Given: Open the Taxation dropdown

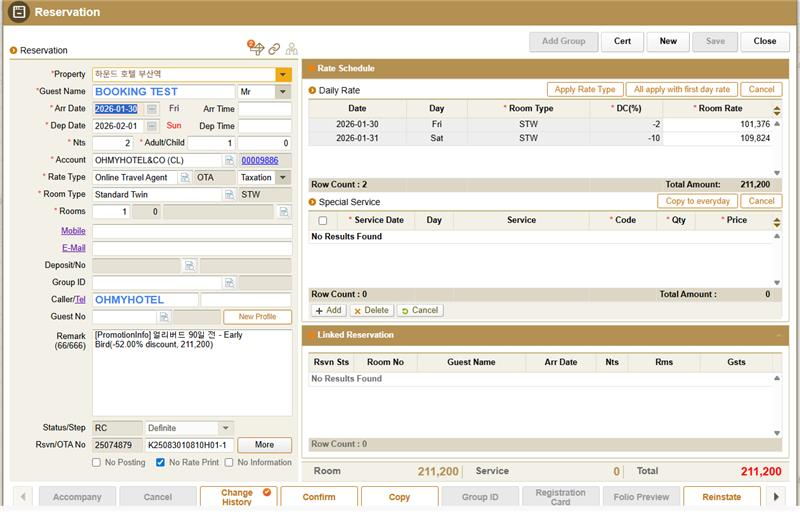Looking at the screenshot, I should [282, 177].
